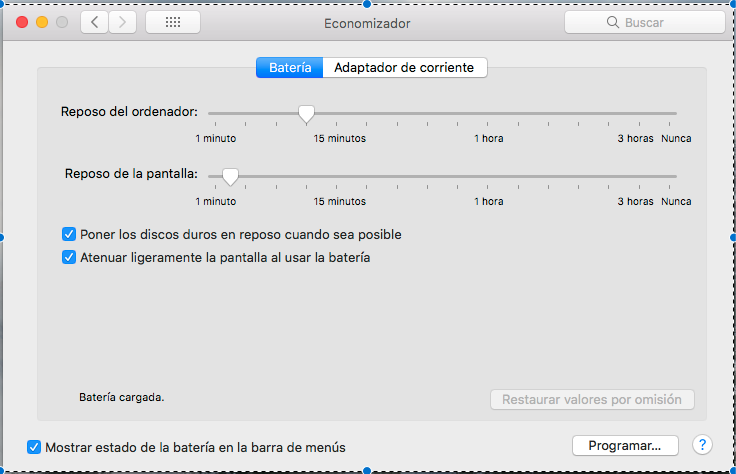
Task: Click "Nunca" label under ordenador slider
Action: point(676,138)
